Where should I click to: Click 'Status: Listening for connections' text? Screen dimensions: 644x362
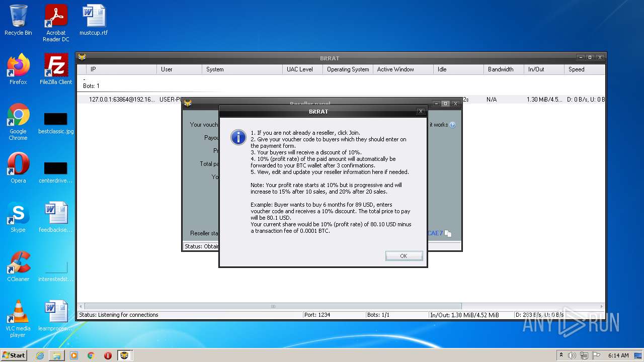click(119, 315)
